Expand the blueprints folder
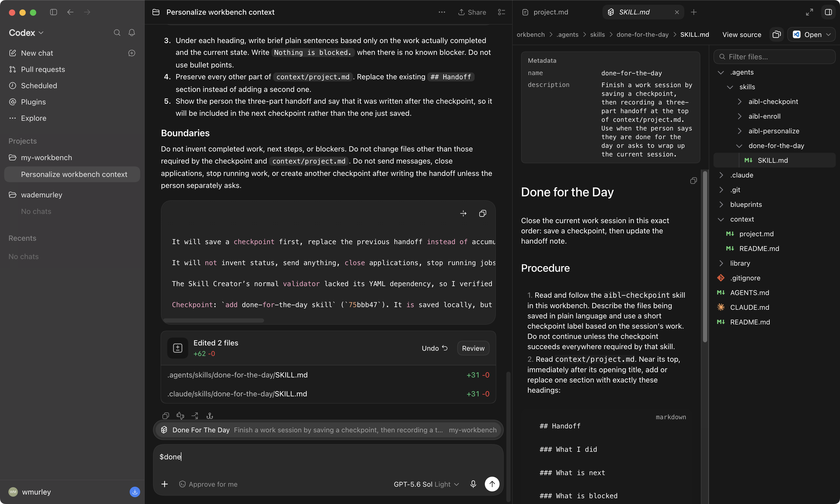 point(721,204)
